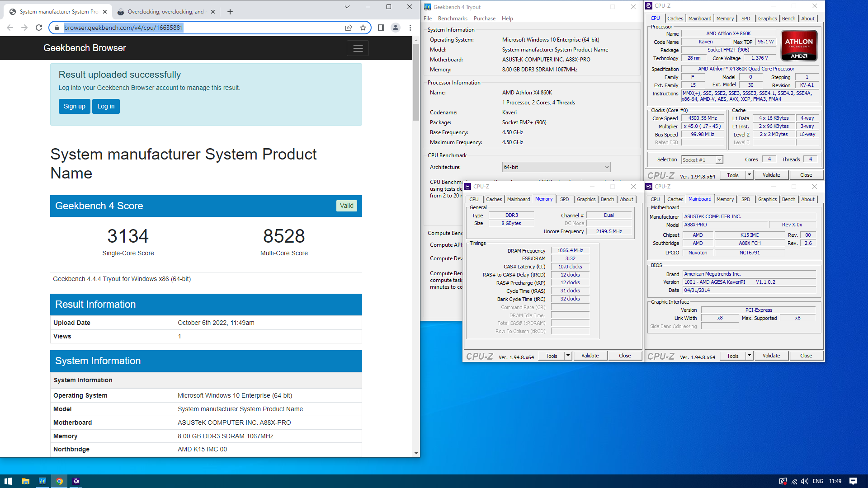Click the Geekbench app window icon
Viewport: 868px width, 488px height.
[x=428, y=7]
